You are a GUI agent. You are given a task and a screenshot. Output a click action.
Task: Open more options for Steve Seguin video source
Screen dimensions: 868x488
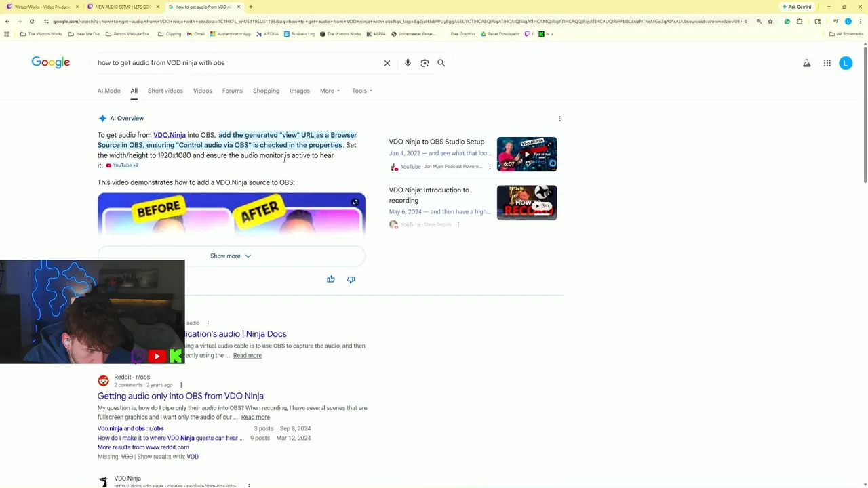(458, 224)
